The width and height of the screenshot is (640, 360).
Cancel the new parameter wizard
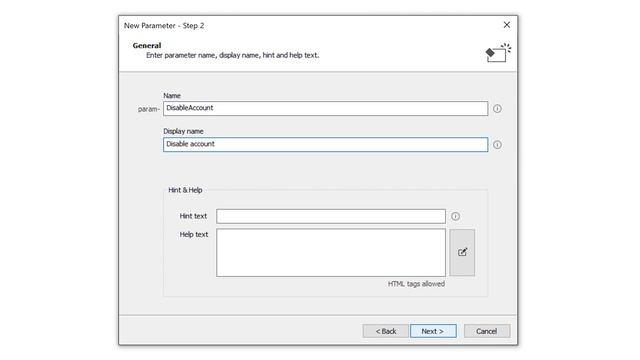pos(487,331)
